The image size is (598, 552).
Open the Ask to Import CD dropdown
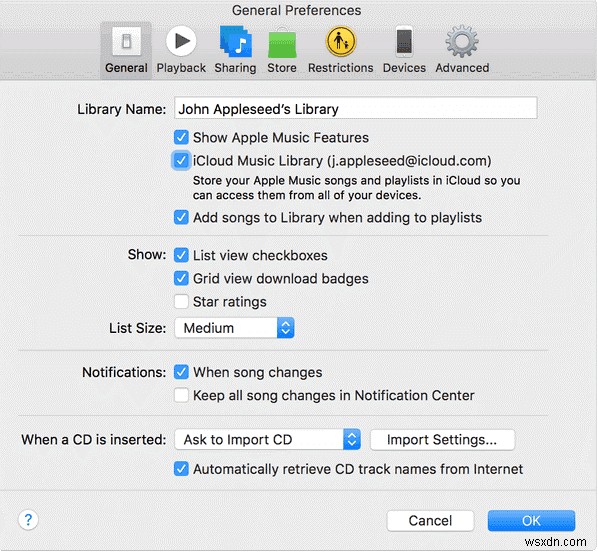coord(267,439)
